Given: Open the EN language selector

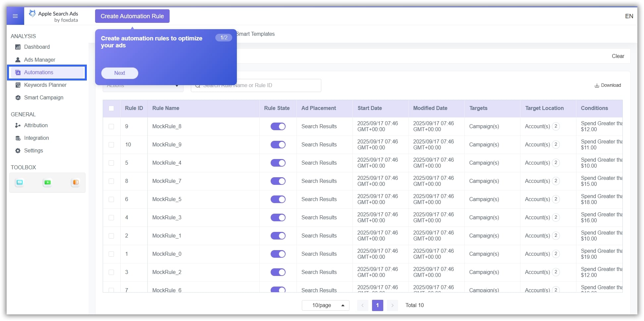Looking at the screenshot, I should [x=629, y=16].
